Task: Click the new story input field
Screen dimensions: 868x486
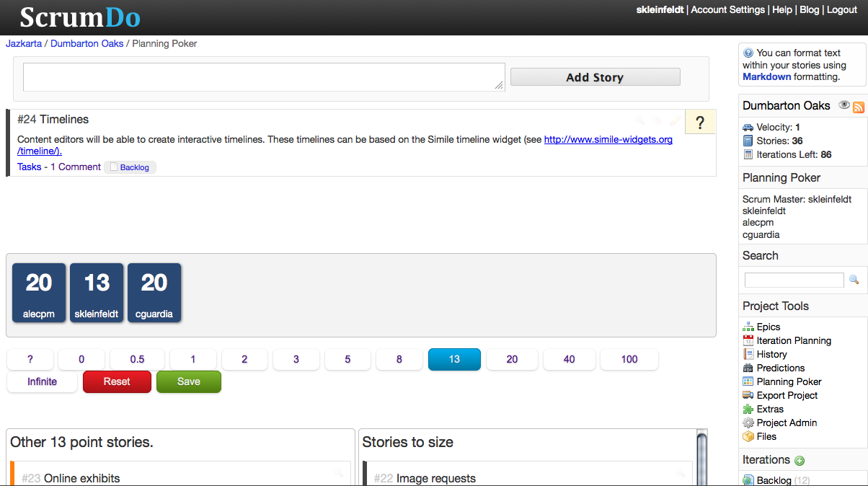Action: click(262, 76)
